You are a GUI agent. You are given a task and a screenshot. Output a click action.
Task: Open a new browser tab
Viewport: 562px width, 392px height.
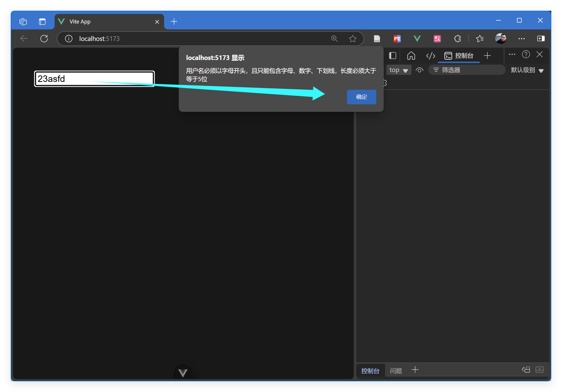pos(174,22)
